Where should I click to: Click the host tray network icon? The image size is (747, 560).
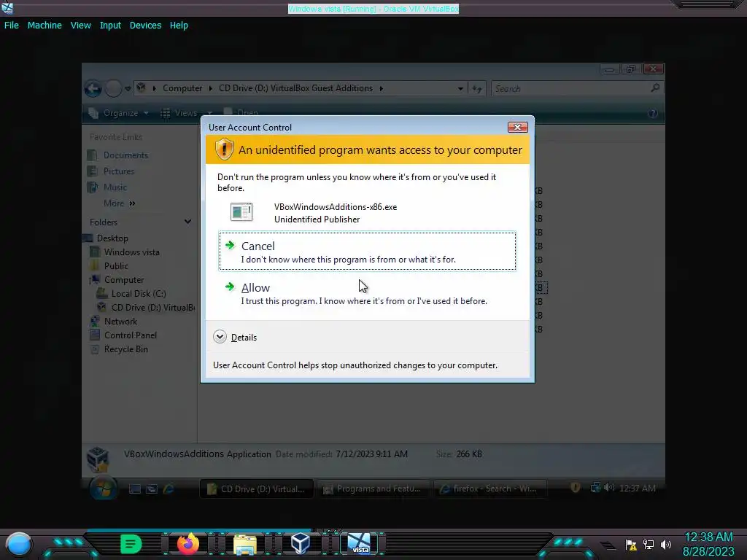649,544
